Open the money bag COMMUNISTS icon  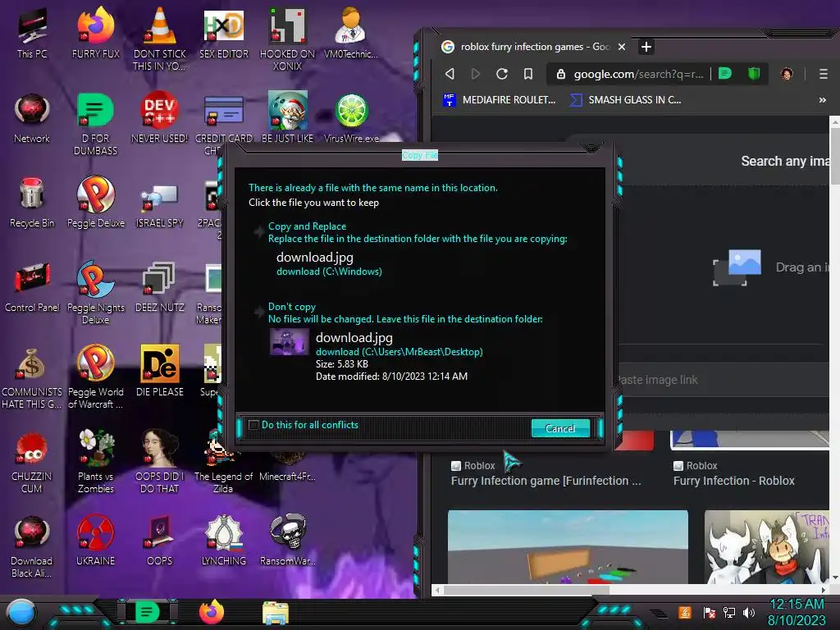(x=32, y=377)
